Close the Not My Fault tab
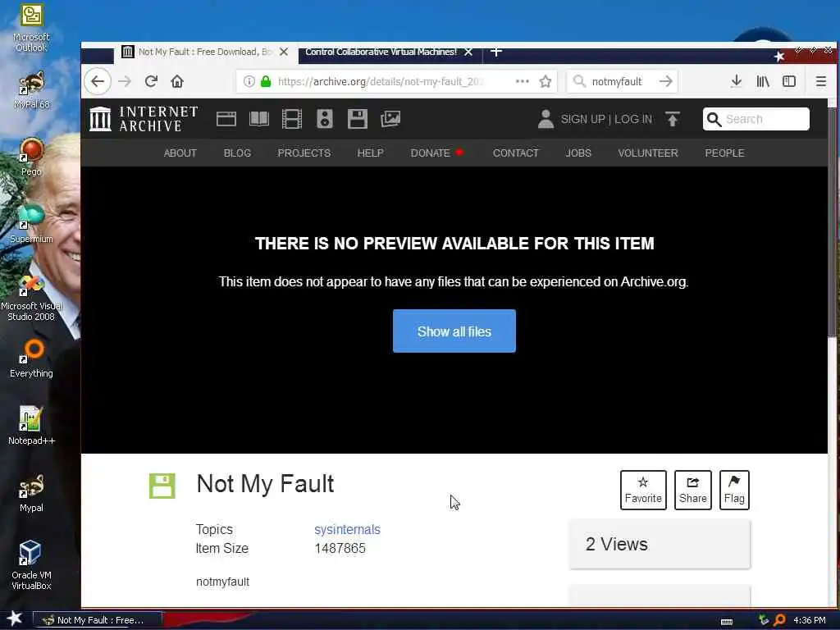Viewport: 840px width, 630px height. click(x=284, y=52)
